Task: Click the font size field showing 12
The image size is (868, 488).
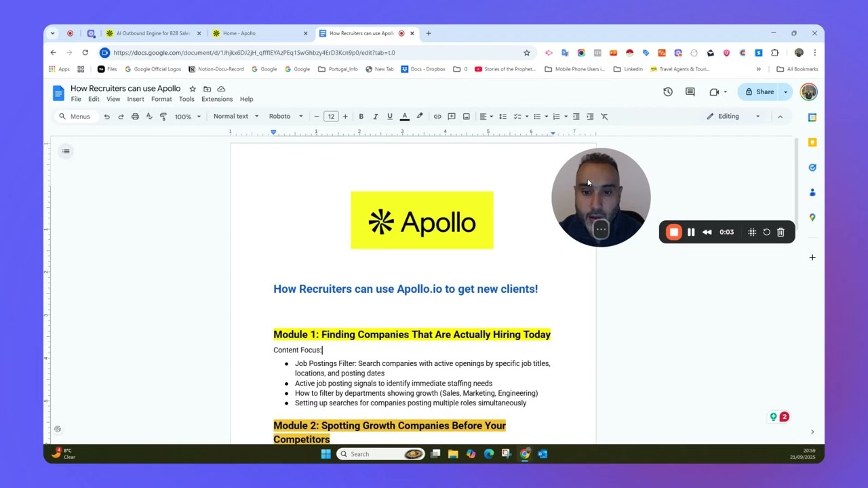Action: point(331,117)
